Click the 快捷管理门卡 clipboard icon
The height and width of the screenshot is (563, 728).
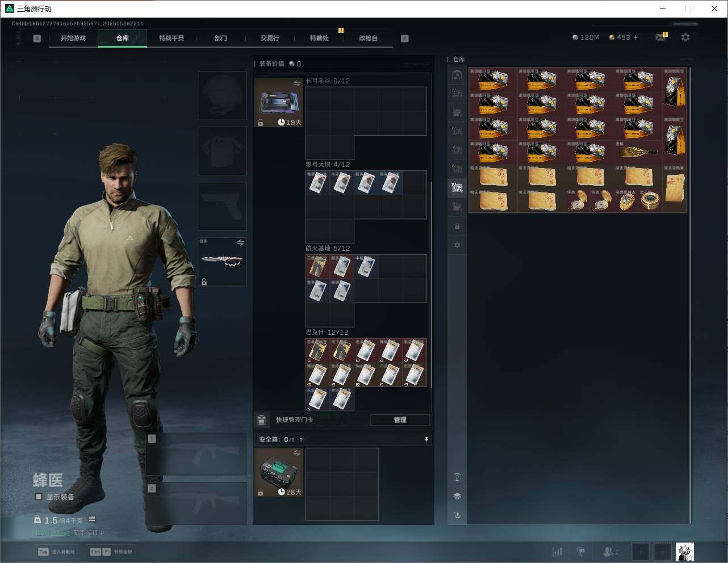pyautogui.click(x=261, y=420)
